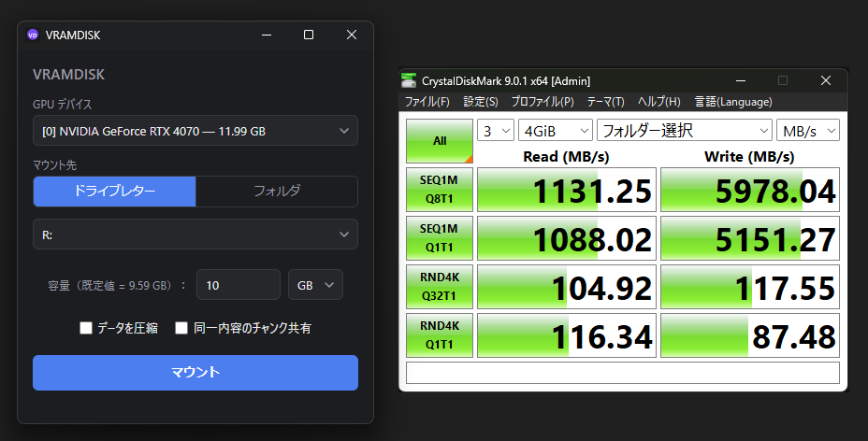The width and height of the screenshot is (868, 441).
Task: Close the VRAMDISK window
Action: point(352,35)
